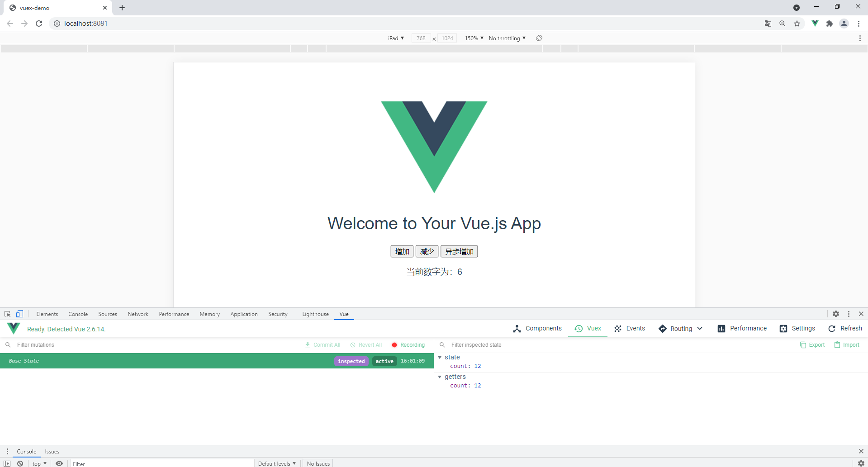Switch to the Elements tab

(47, 314)
